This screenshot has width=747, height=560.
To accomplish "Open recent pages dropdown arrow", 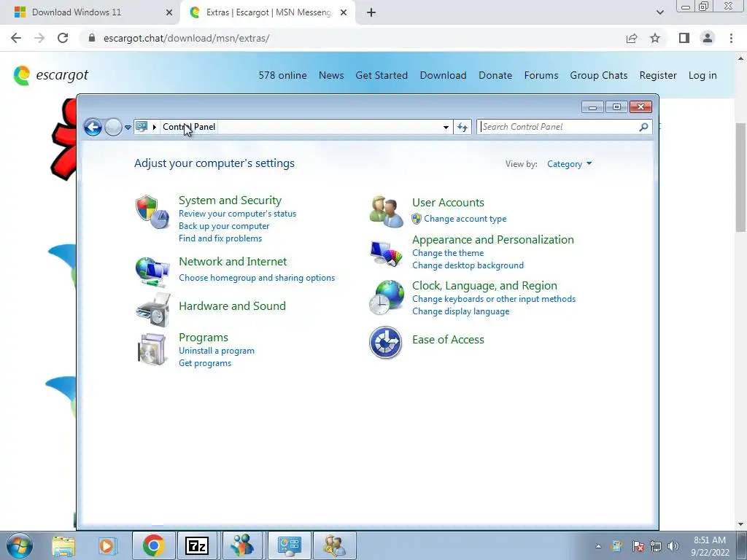I will (128, 127).
